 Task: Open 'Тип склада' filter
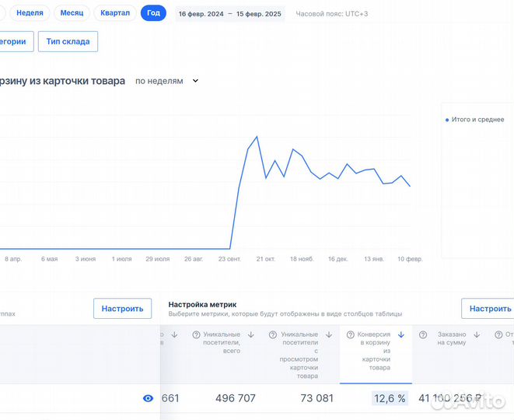click(x=68, y=41)
